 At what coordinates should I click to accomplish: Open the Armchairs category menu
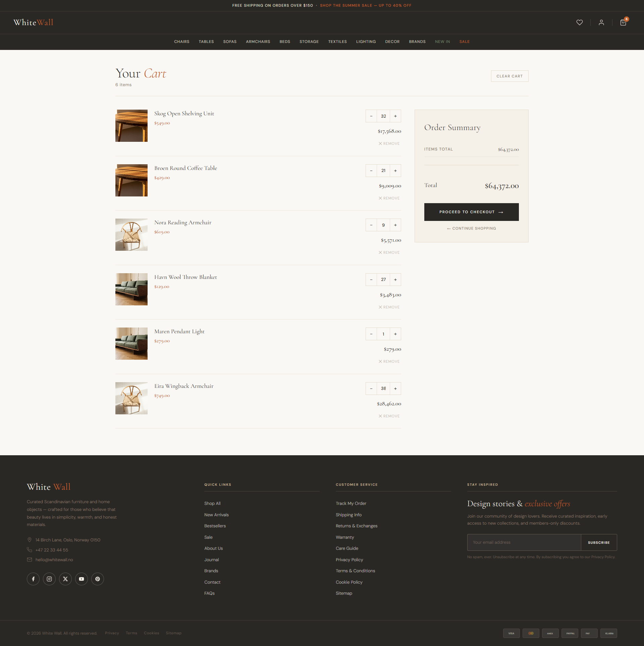coord(258,42)
